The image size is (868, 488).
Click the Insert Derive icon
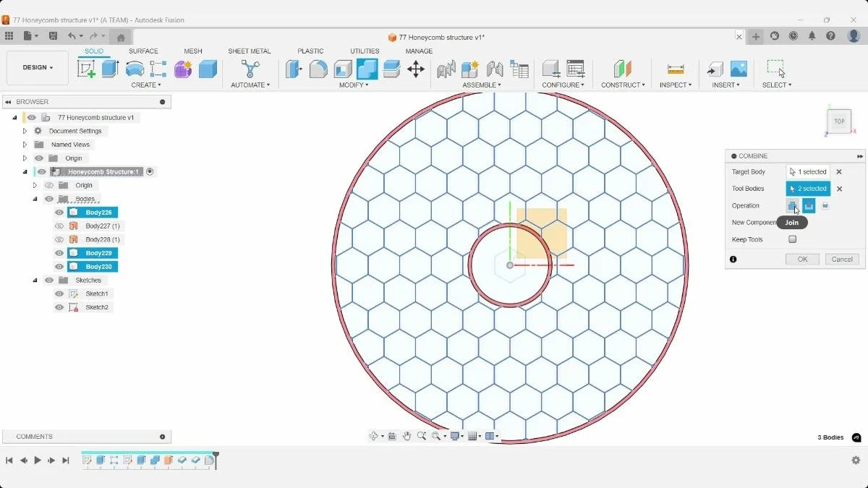pos(715,69)
